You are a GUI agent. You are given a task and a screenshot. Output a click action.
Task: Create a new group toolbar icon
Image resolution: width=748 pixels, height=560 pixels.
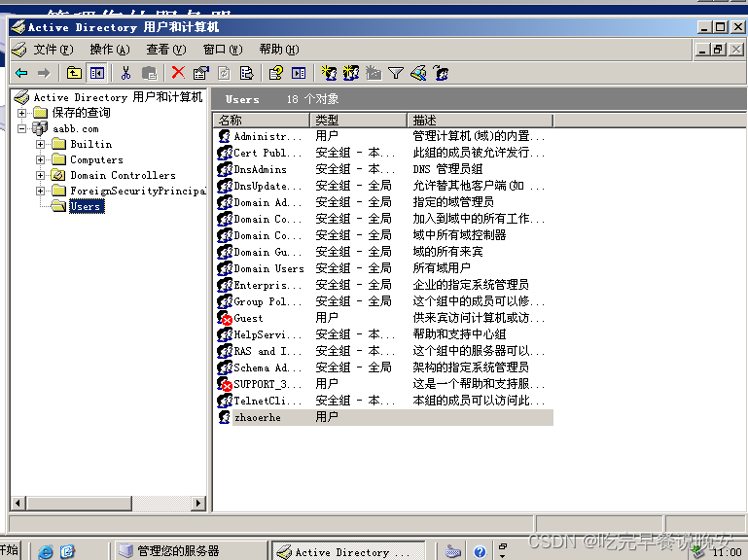(351, 73)
